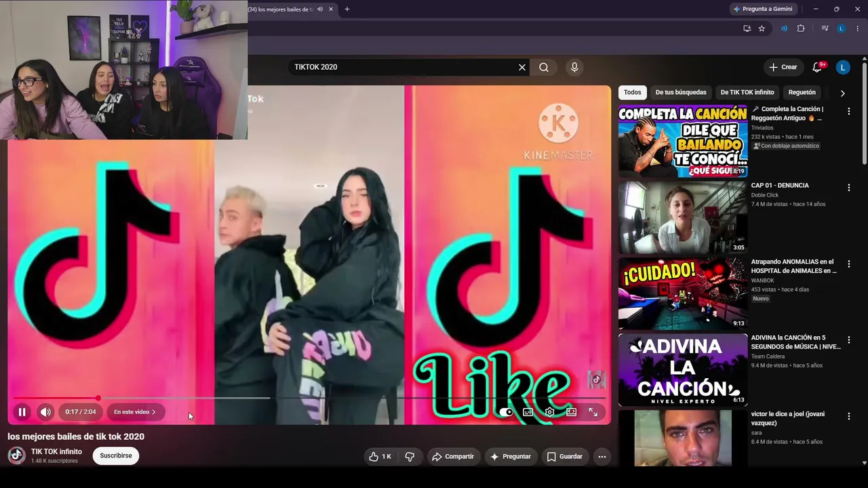Focus the 'TIKTOK 2020' search field
This screenshot has width=868, height=488.
tap(403, 67)
